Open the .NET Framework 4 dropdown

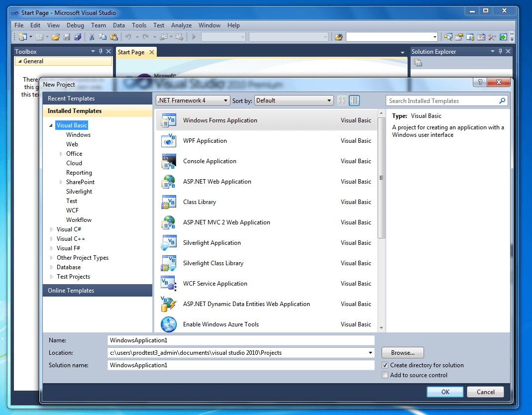pyautogui.click(x=193, y=101)
